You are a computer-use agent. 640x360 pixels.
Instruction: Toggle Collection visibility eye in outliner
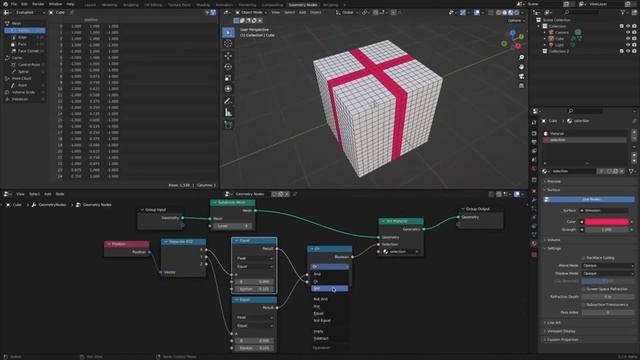tap(628, 26)
